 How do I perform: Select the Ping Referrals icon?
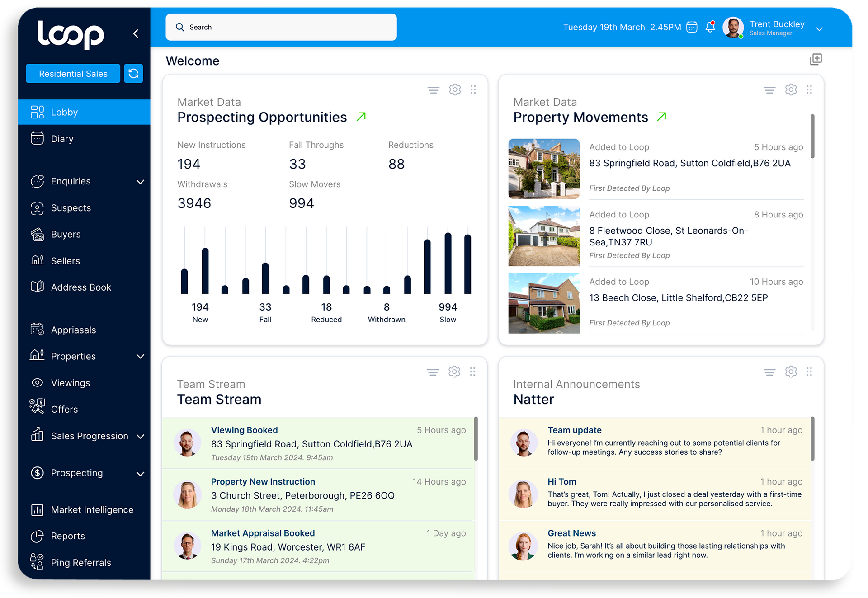(38, 562)
